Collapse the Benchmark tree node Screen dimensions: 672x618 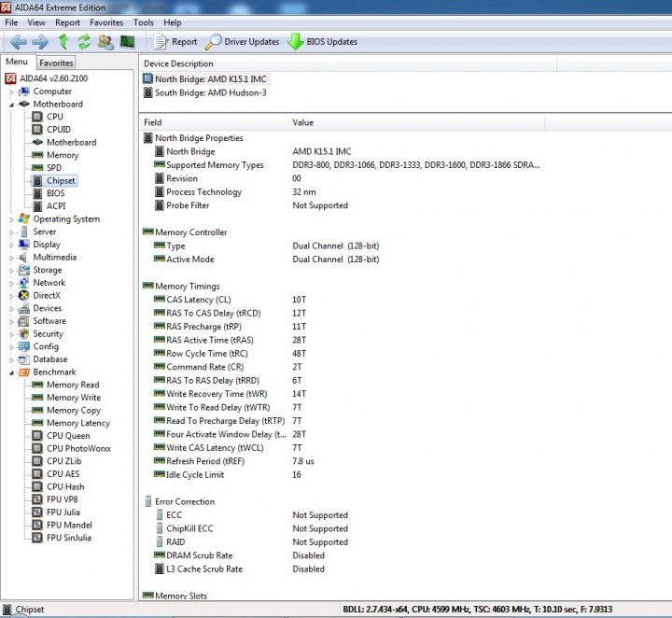coord(11,372)
